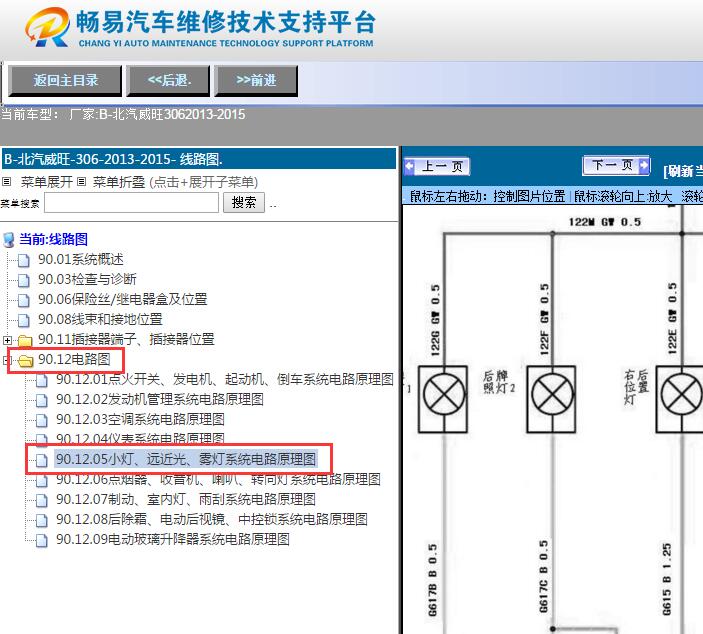The height and width of the screenshot is (634, 703).
Task: Select the 90.11插接器端子、插接器位置 folder
Action: (x=126, y=339)
